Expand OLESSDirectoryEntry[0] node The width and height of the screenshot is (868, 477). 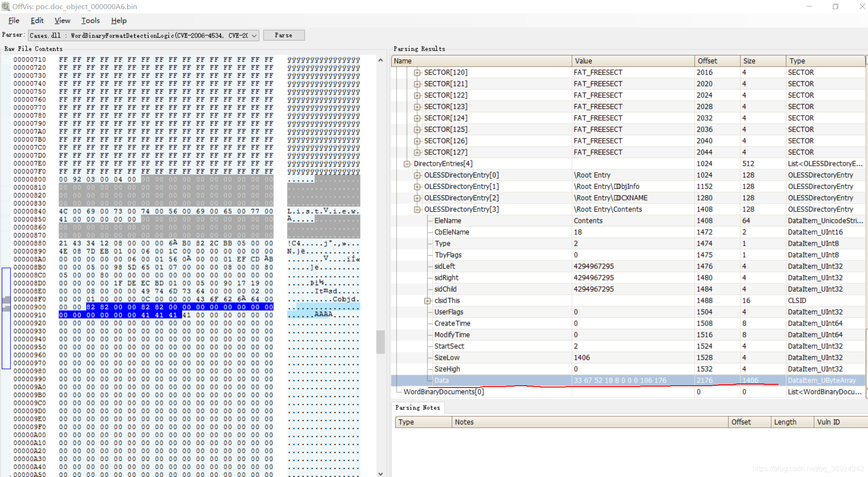tap(417, 175)
